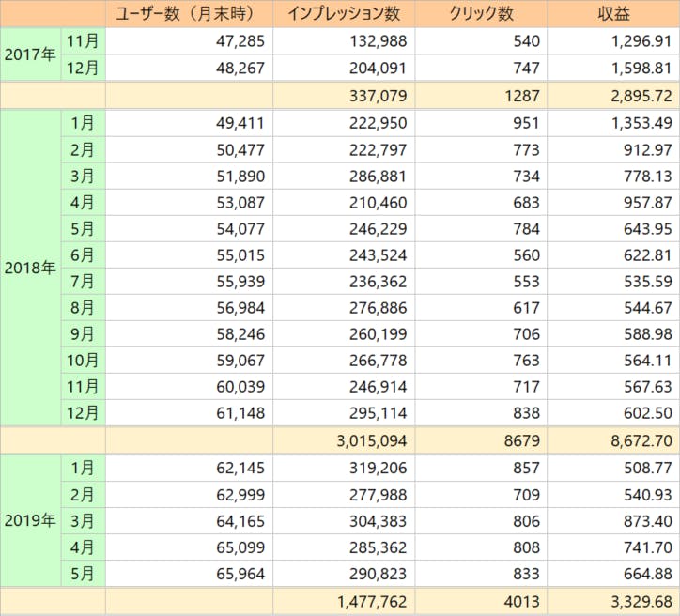Click user count cell 47,285

pyautogui.click(x=235, y=41)
